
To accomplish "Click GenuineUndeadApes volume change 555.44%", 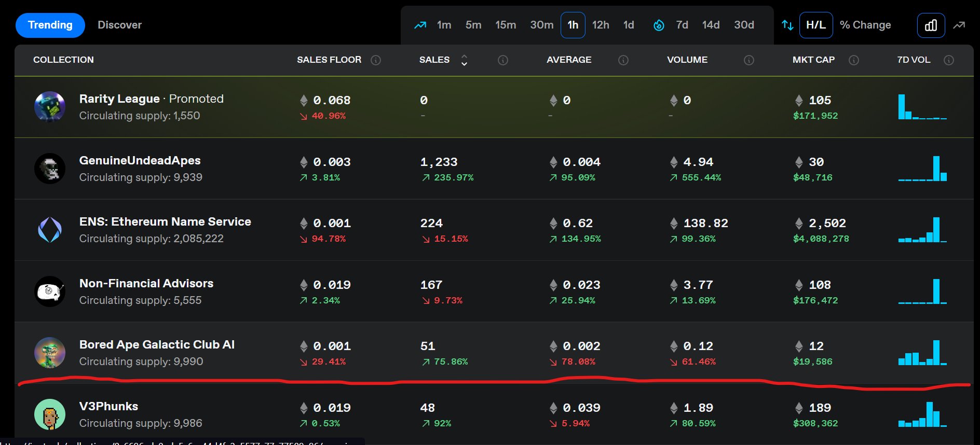I will pos(701,177).
